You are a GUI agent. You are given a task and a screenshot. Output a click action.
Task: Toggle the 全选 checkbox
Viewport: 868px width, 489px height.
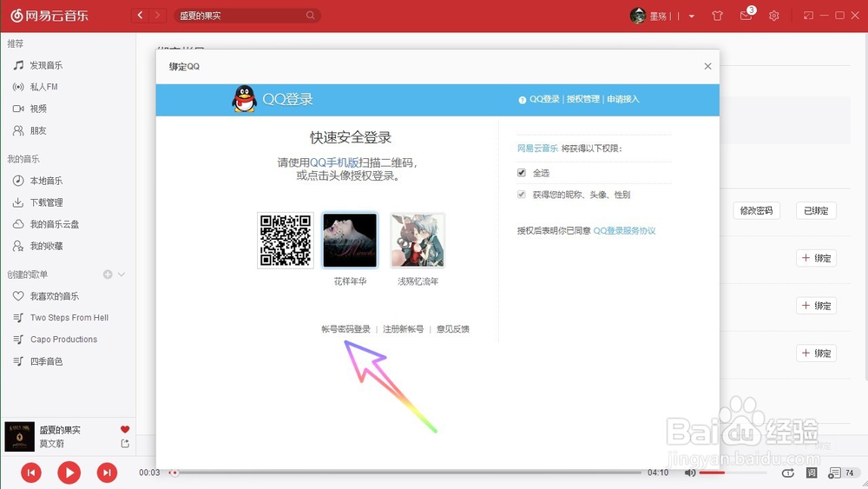pos(522,173)
